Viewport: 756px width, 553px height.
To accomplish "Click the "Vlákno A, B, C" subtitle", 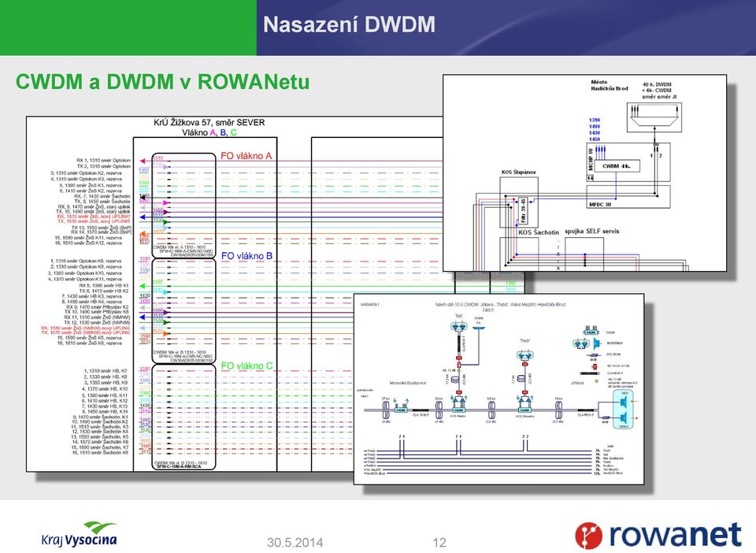I will pyautogui.click(x=209, y=132).
